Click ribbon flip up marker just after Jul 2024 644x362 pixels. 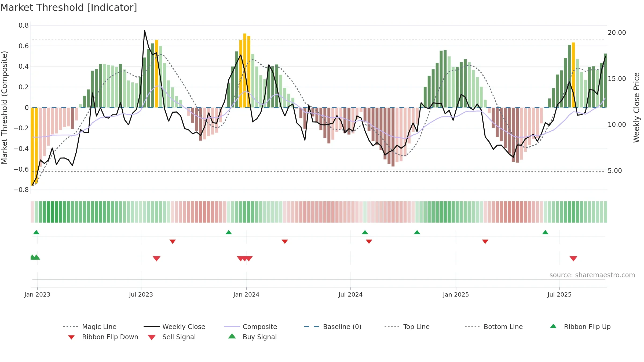365,232
